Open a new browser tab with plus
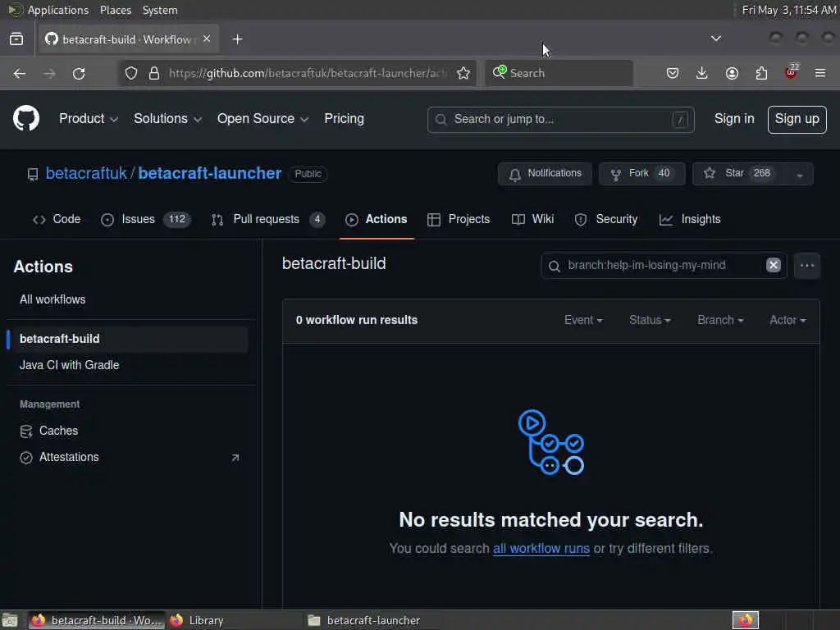The width and height of the screenshot is (840, 630). coord(238,39)
